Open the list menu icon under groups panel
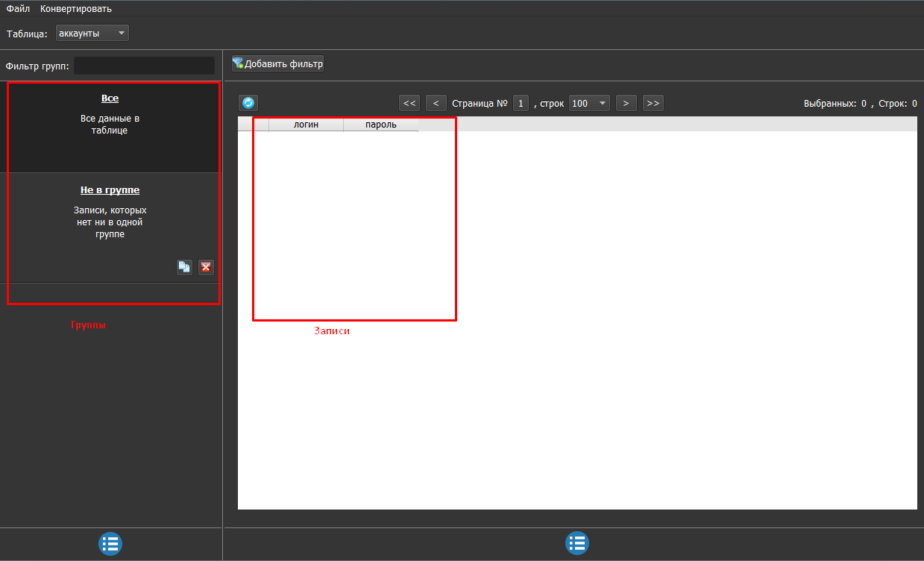Viewport: 924px width, 561px height. point(110,544)
